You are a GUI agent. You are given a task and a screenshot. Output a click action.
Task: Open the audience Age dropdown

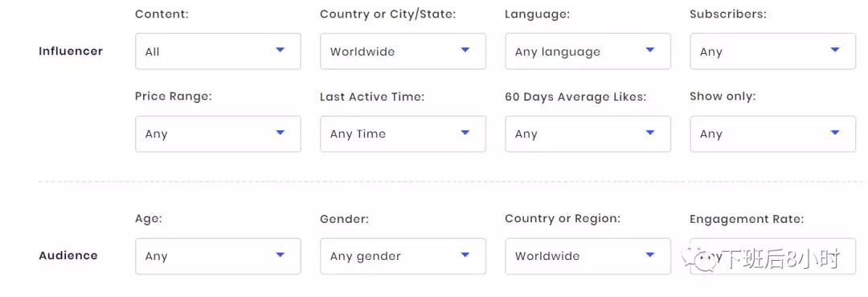[218, 256]
